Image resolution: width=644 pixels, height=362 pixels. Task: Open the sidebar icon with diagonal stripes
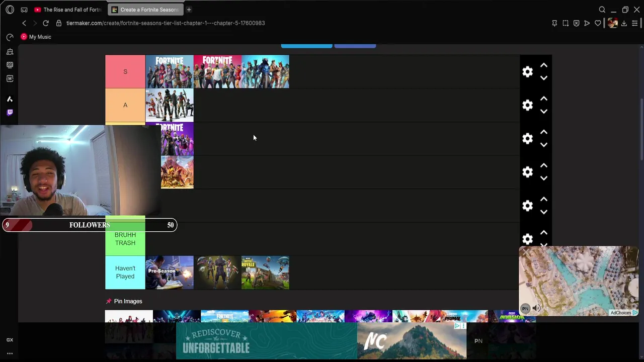[10, 65]
